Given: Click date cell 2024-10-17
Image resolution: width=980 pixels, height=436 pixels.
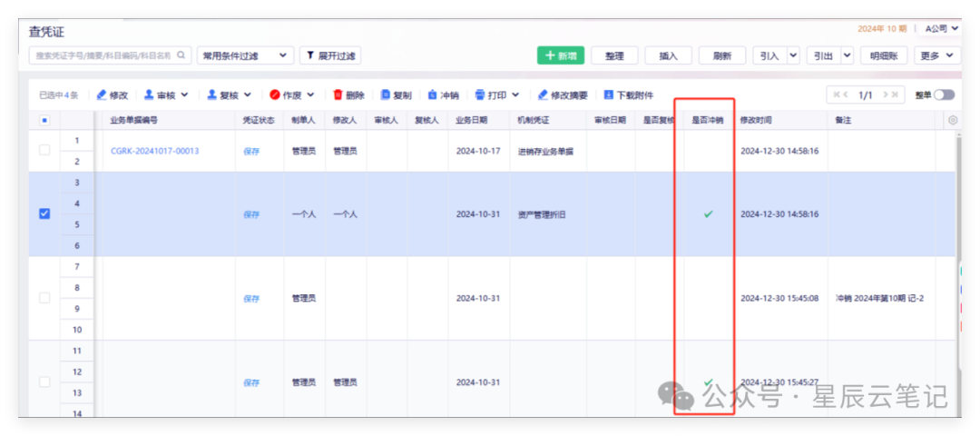Looking at the screenshot, I should tap(478, 151).
